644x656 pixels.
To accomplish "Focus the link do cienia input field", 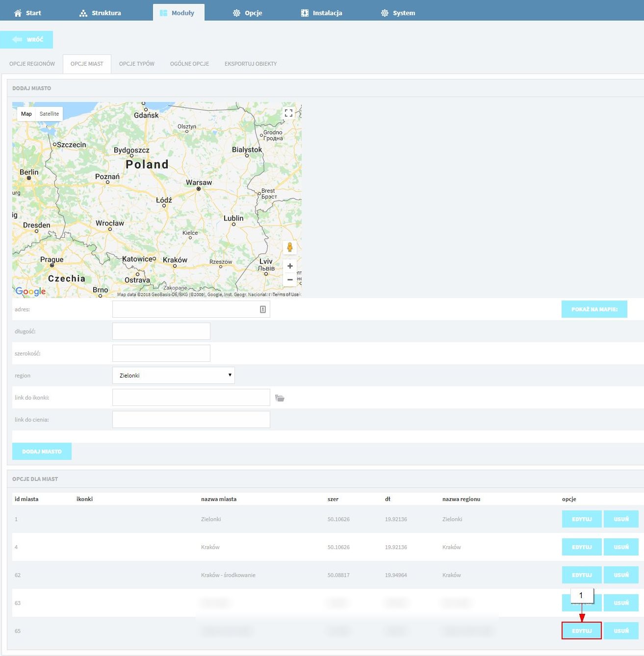I will coord(191,420).
